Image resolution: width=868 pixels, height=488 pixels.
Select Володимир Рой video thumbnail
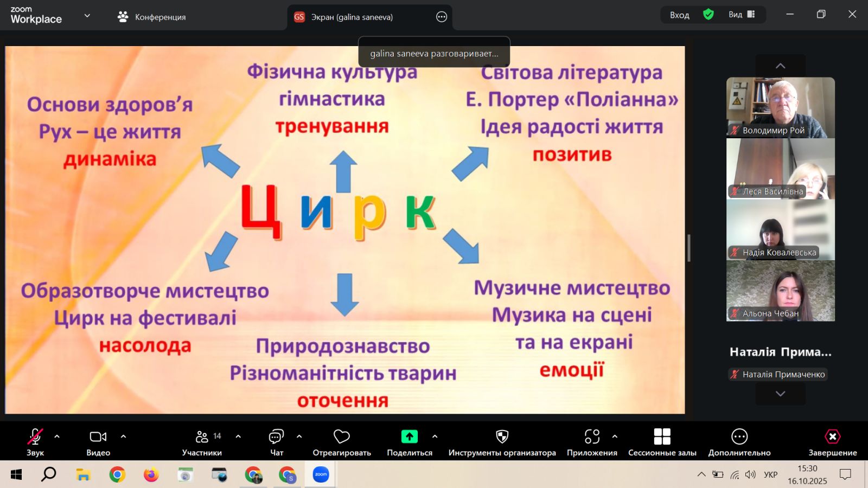pyautogui.click(x=780, y=107)
